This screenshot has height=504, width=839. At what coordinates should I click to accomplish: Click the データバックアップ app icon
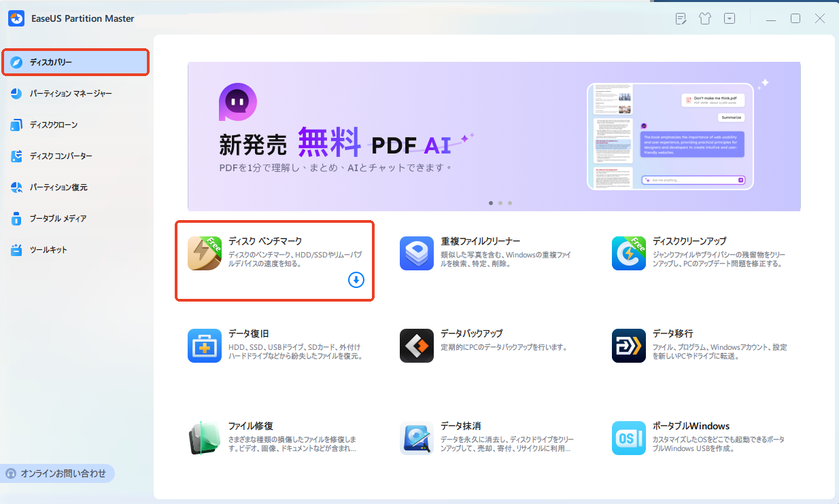(416, 346)
